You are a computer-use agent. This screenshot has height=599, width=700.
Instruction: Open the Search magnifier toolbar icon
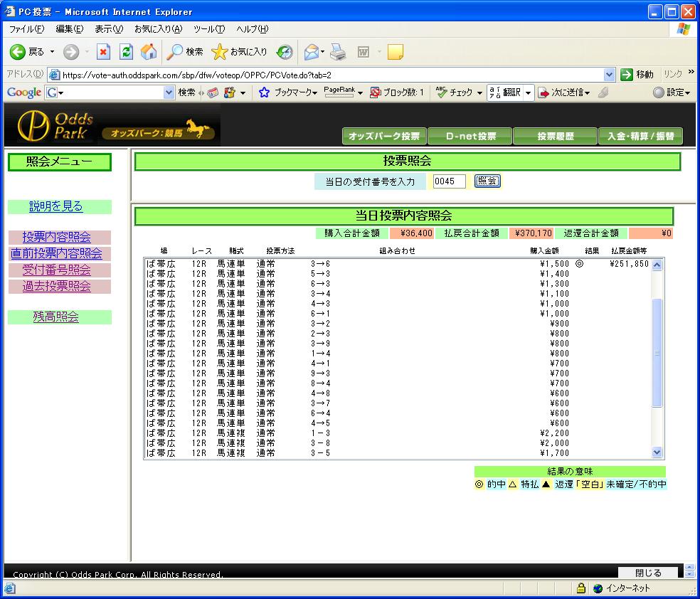(x=175, y=52)
